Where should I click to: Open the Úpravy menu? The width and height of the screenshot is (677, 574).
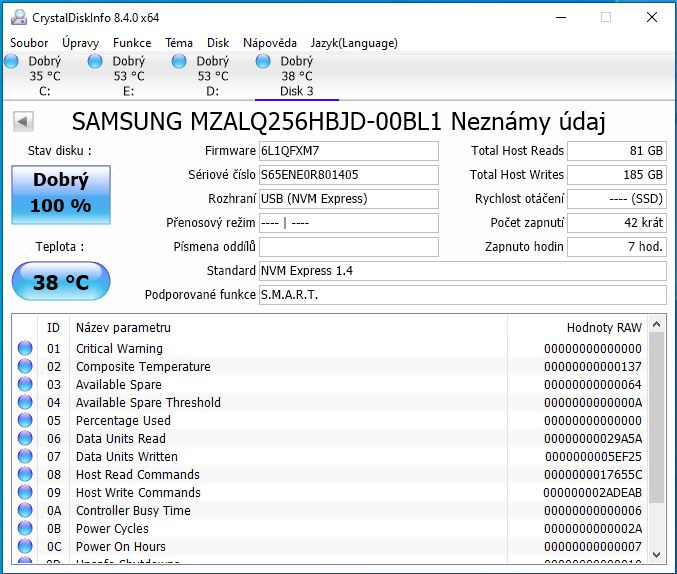(80, 43)
